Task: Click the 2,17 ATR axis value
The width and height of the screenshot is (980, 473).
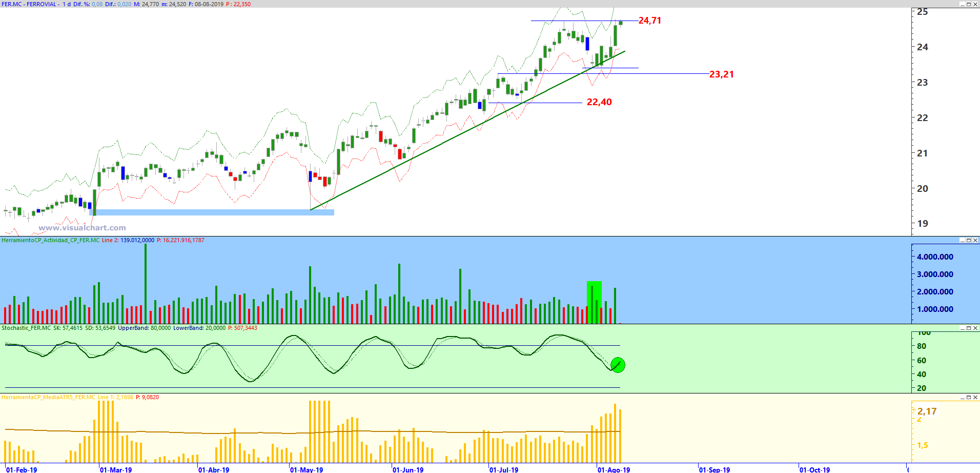Action: (x=927, y=411)
